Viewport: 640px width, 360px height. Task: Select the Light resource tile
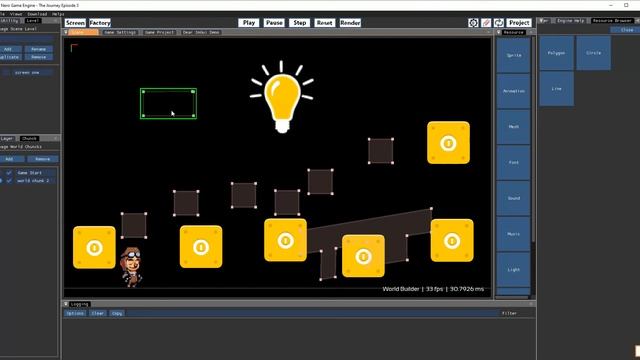[x=513, y=270]
